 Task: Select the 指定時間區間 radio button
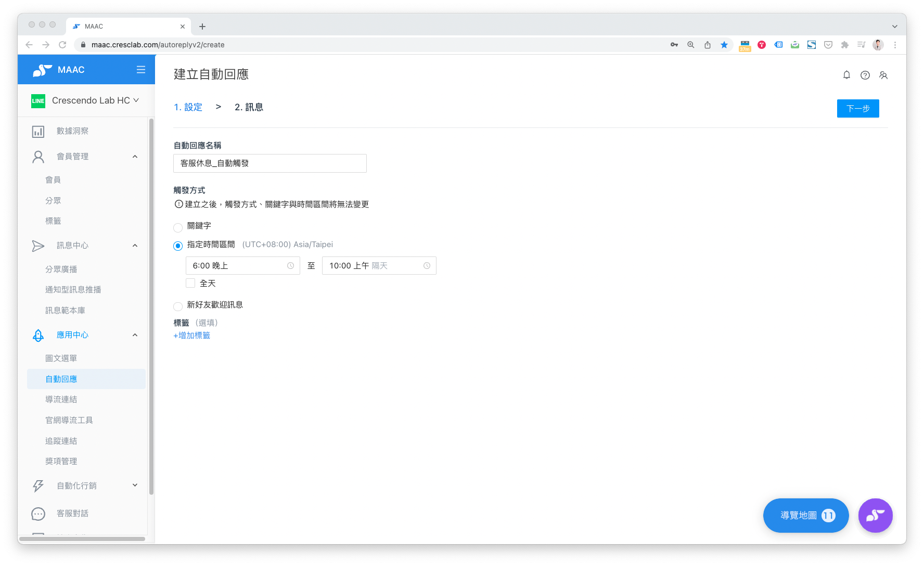point(178,246)
